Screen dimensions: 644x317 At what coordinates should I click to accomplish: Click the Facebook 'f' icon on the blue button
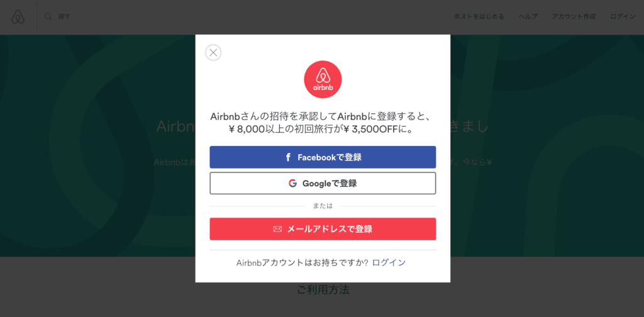(288, 157)
